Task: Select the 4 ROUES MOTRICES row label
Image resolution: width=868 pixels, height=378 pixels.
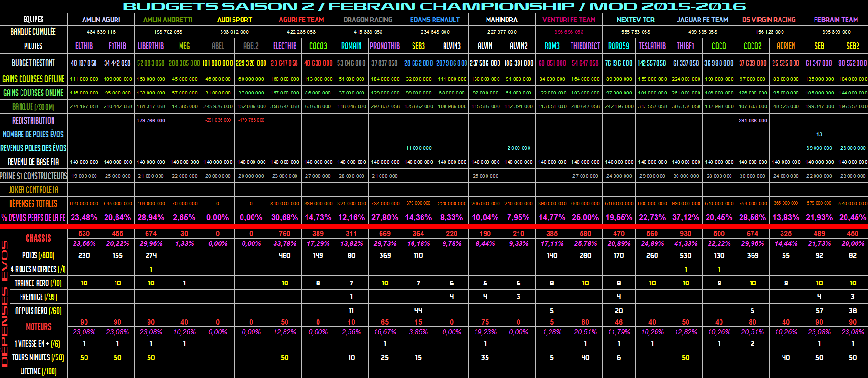Action: click(38, 269)
